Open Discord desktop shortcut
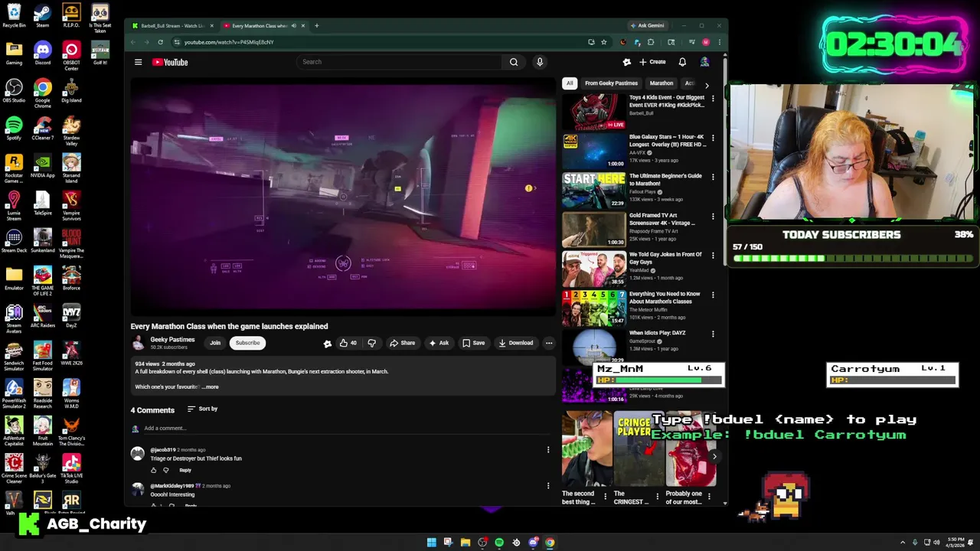Screen dimensions: 980x551 tap(42, 53)
